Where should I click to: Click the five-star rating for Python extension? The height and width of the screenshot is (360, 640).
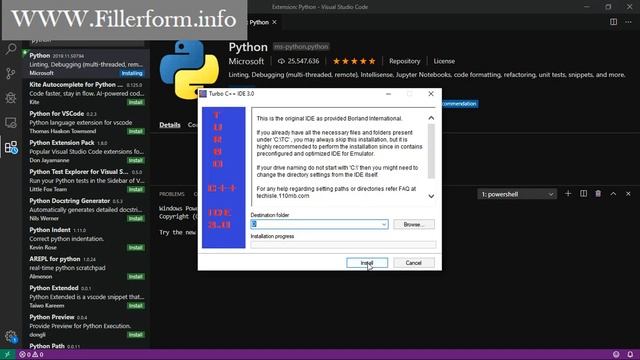(x=354, y=61)
